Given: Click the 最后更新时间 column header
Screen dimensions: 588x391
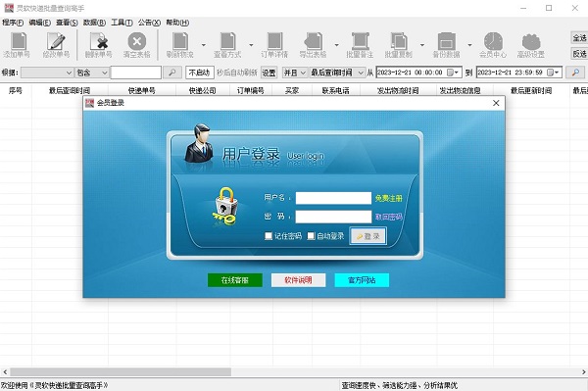Looking at the screenshot, I should click(x=531, y=90).
